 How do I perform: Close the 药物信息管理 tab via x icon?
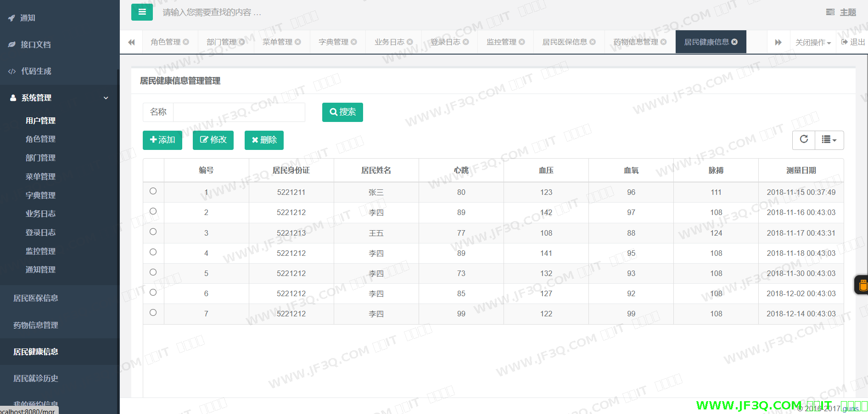[x=663, y=42]
